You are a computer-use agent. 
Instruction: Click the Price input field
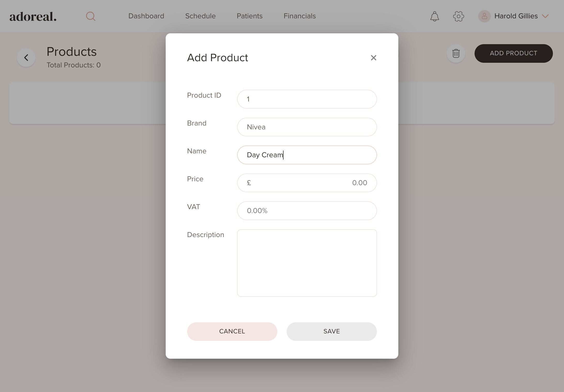coord(307,183)
